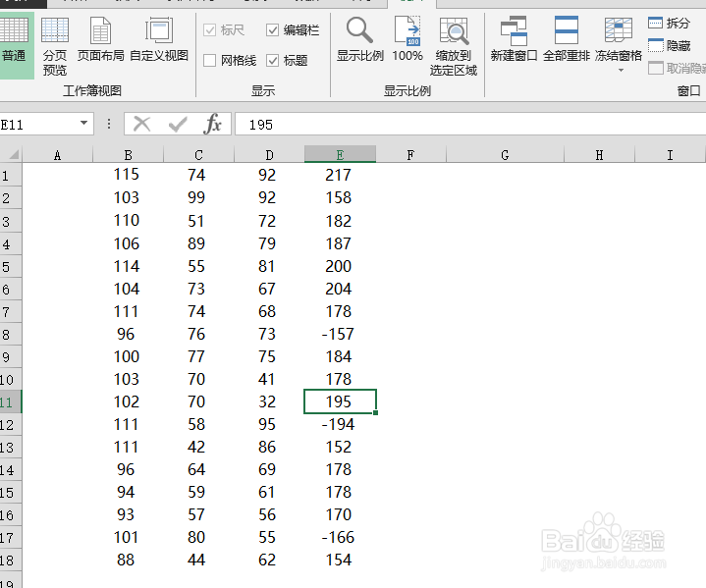Enable Gridlines (网格线) checkbox
Viewport: 706px width, 588px height.
209,60
